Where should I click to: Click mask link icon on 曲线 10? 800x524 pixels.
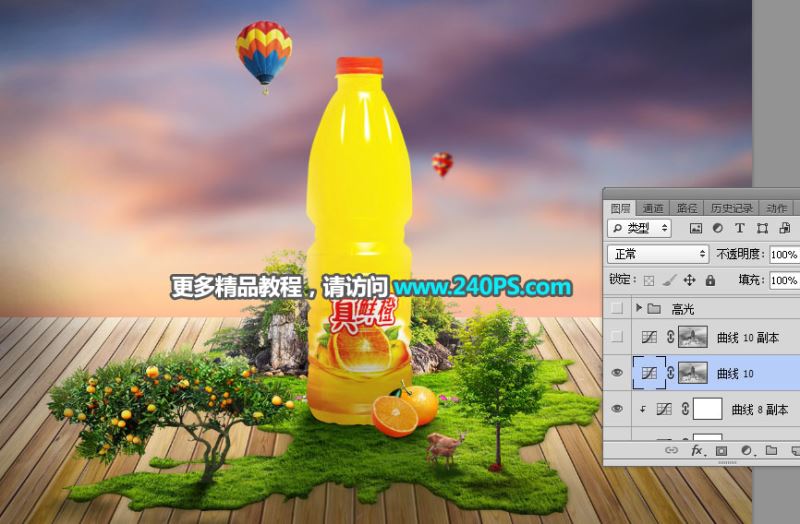(670, 373)
